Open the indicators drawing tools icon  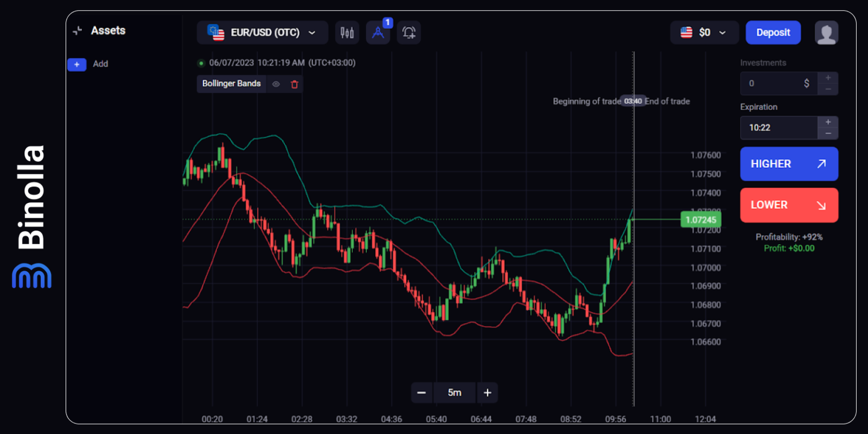click(x=378, y=33)
